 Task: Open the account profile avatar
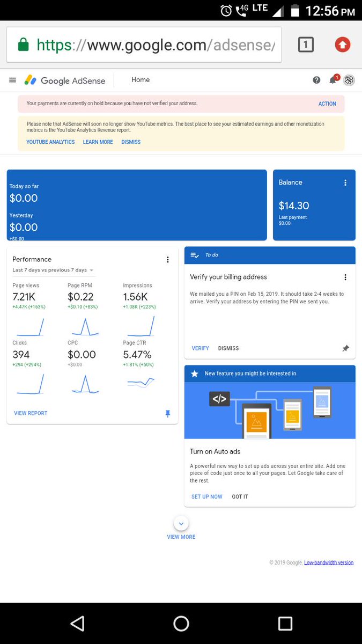tap(349, 80)
